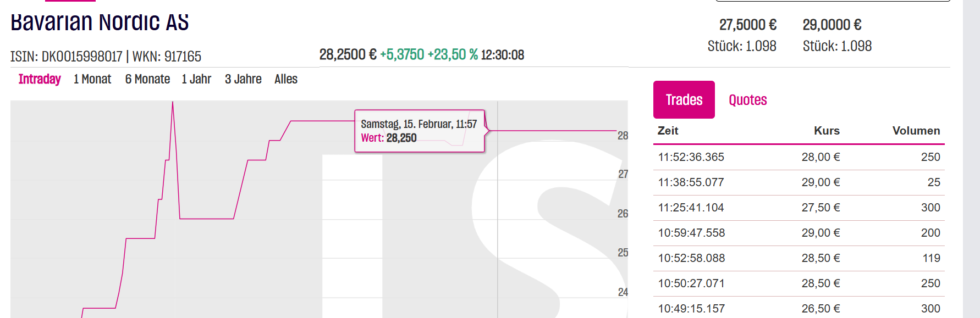
Task: Click the 29,0000 € ask price
Action: click(832, 25)
